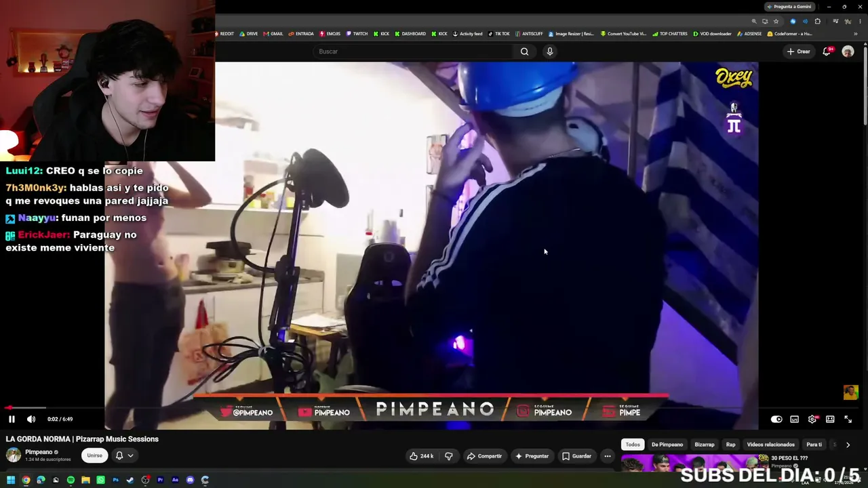This screenshot has height=488, width=868.
Task: Open the DRIVE bookmark
Action: 250,34
